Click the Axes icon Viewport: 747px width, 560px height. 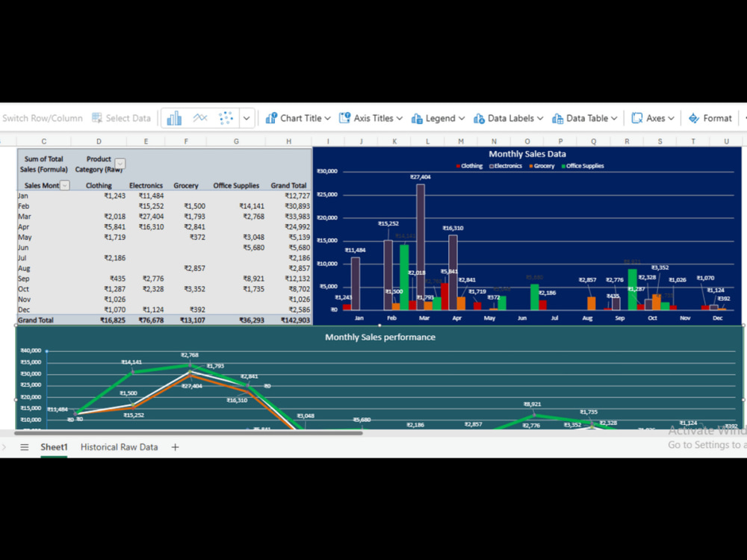[637, 118]
